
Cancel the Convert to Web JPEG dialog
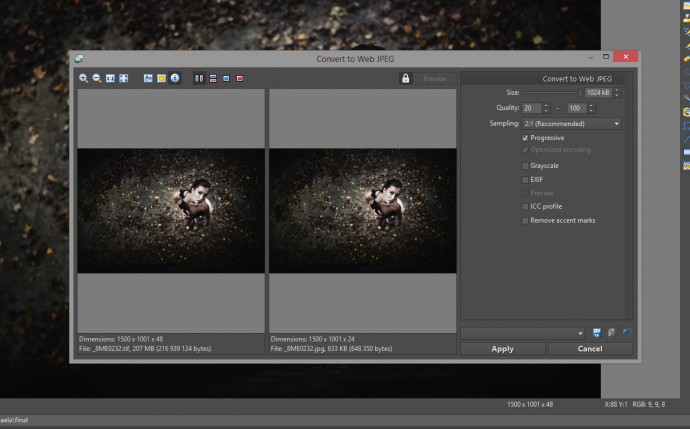(590, 349)
